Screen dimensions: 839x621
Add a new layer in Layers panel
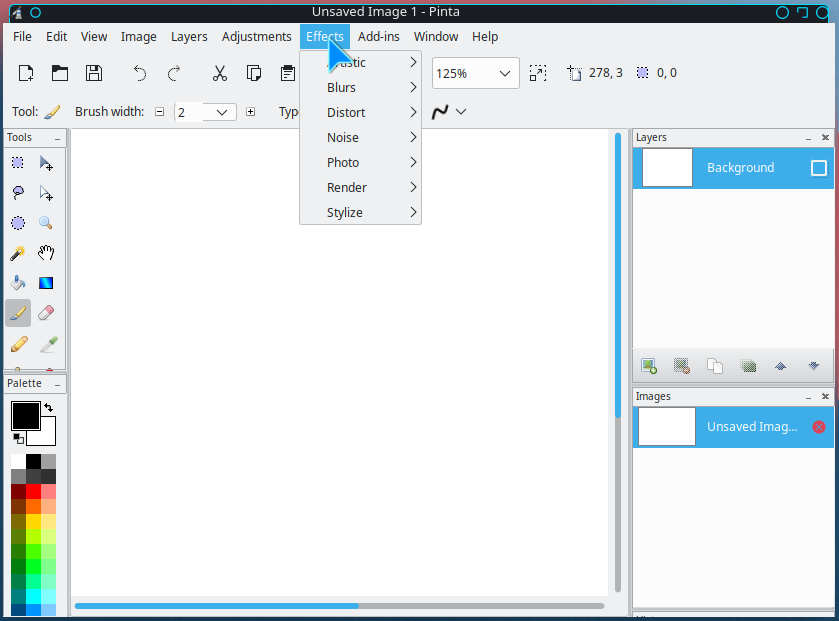pos(649,366)
